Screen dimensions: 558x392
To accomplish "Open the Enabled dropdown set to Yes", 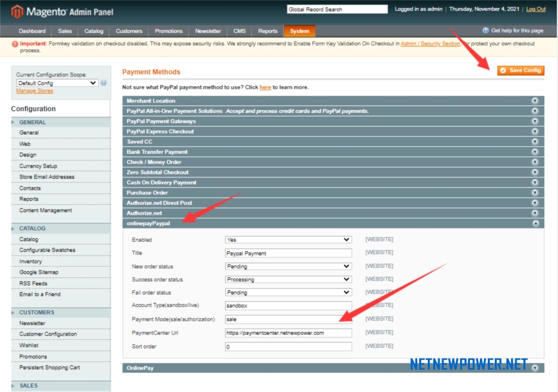I will point(288,239).
